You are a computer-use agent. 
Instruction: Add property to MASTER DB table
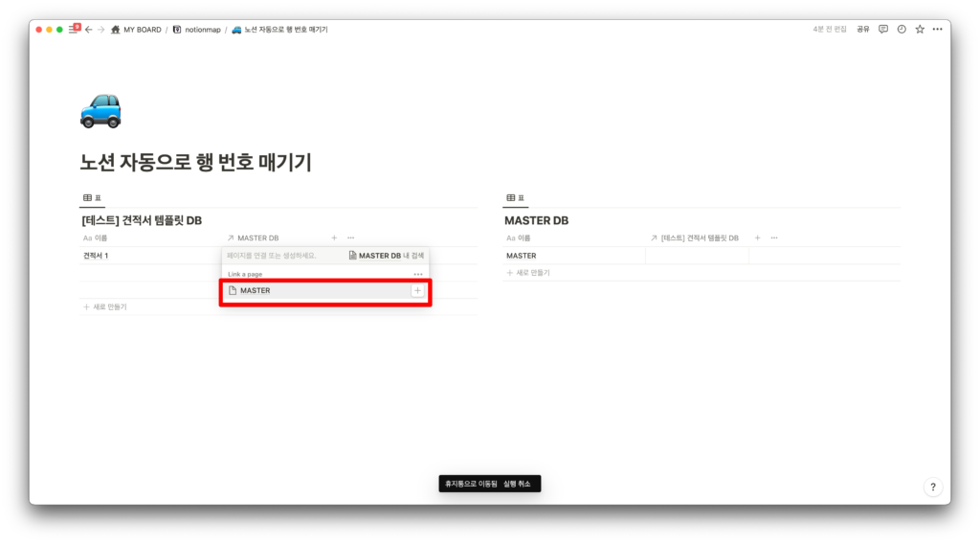(757, 238)
